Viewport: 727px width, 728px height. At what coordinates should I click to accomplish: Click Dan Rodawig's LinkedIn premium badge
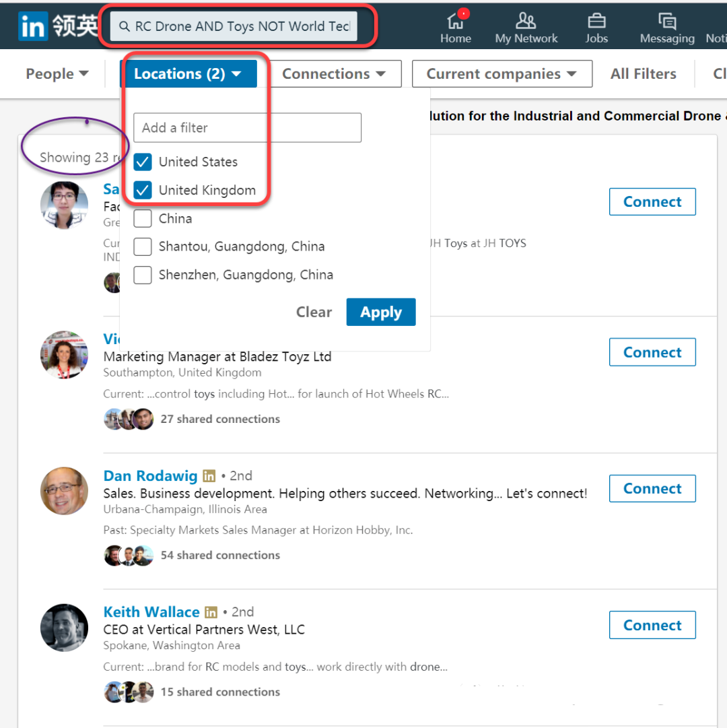[209, 476]
